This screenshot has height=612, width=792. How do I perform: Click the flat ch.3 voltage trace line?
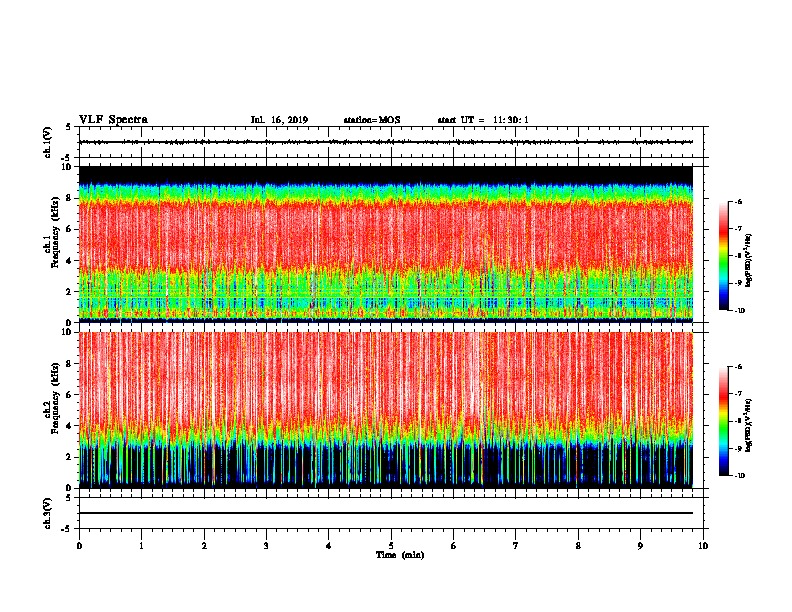pos(386,513)
